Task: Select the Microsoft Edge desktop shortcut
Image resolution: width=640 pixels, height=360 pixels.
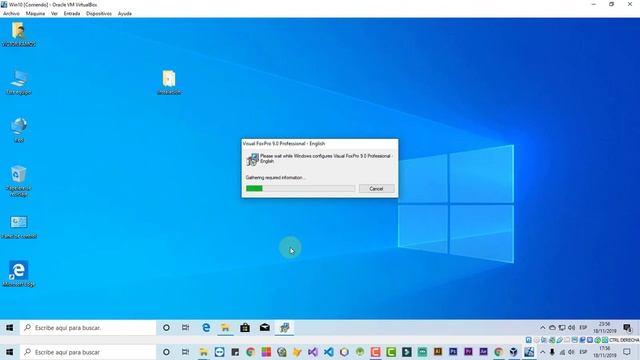Action: point(19,273)
